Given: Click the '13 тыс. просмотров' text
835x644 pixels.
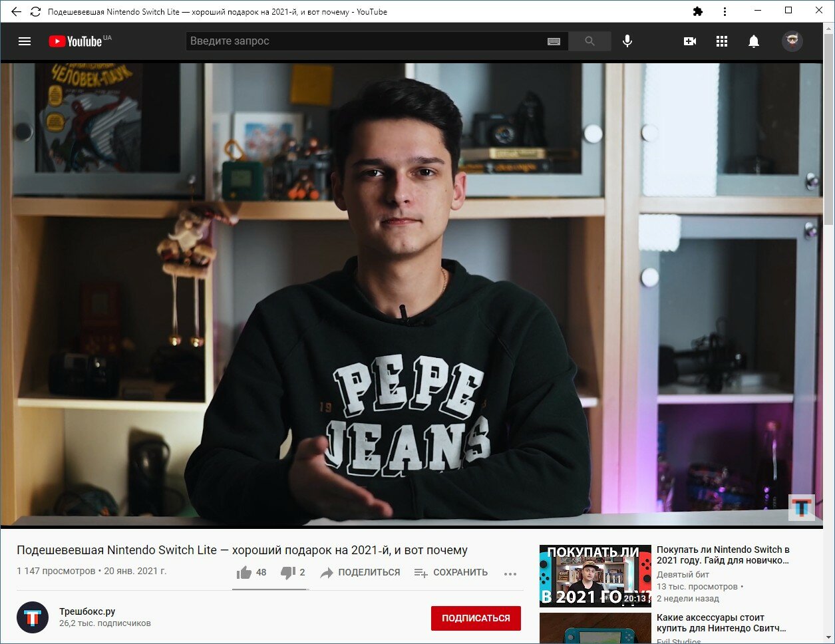Looking at the screenshot, I should coord(697,587).
